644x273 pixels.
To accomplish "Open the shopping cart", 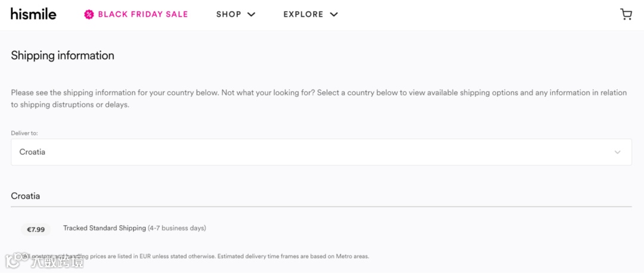I will (626, 14).
